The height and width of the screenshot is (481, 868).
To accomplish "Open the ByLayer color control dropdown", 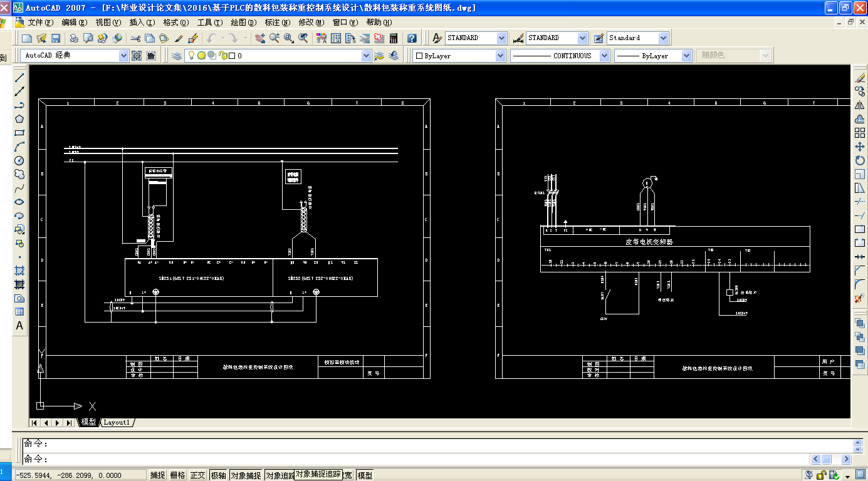I will (500, 56).
